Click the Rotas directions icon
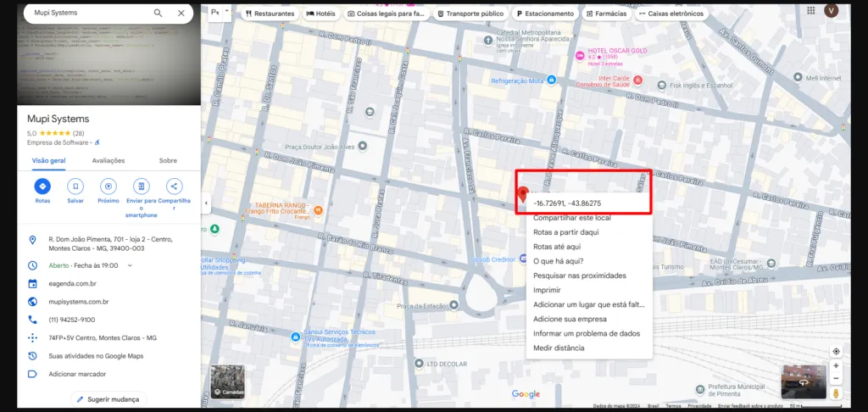Image resolution: width=868 pixels, height=412 pixels. [x=42, y=187]
